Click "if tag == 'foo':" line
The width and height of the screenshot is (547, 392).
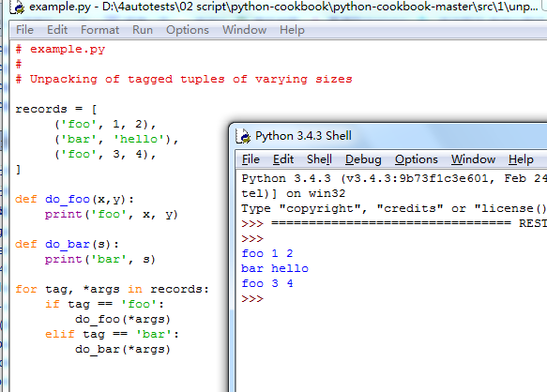pyautogui.click(x=104, y=305)
